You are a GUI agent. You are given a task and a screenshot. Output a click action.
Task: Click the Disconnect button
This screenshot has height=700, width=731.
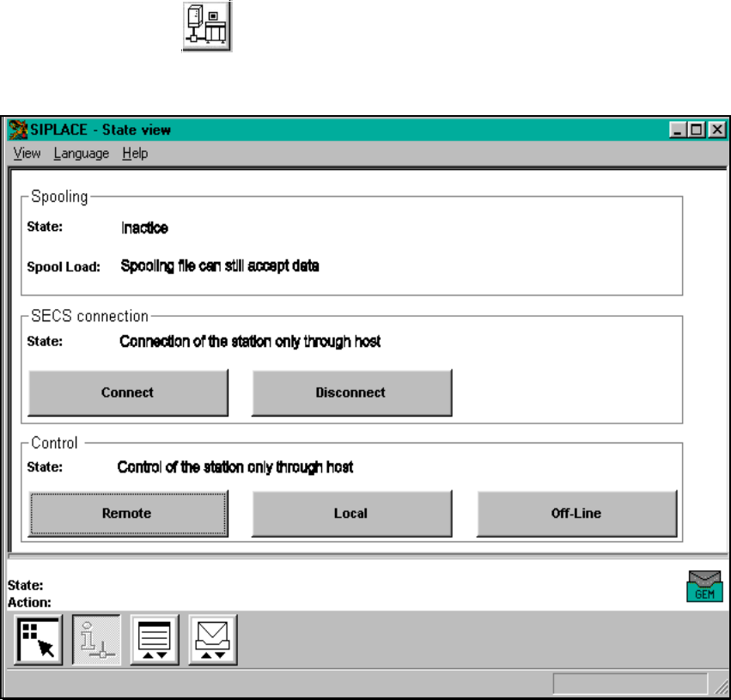tap(352, 393)
